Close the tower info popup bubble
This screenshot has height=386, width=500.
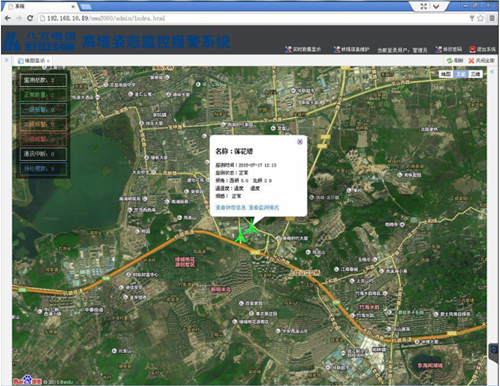tap(300, 142)
